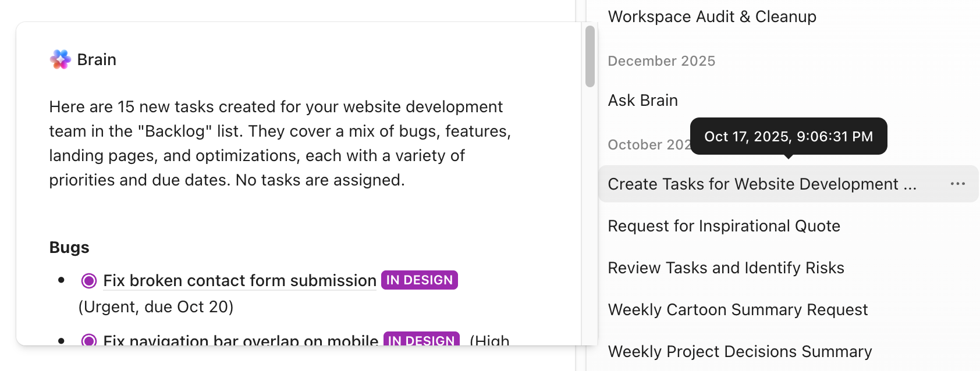Click the Brain name label in response
Viewport: 980px width, 371px height.
97,60
